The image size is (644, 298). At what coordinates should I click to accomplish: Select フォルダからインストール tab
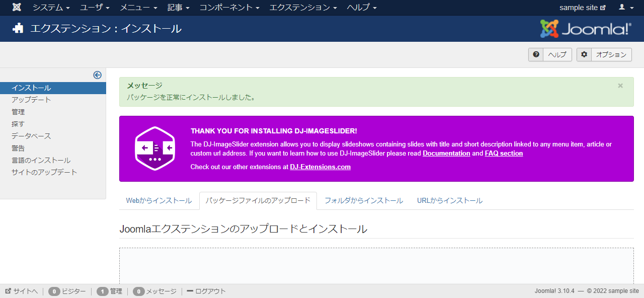point(363,200)
